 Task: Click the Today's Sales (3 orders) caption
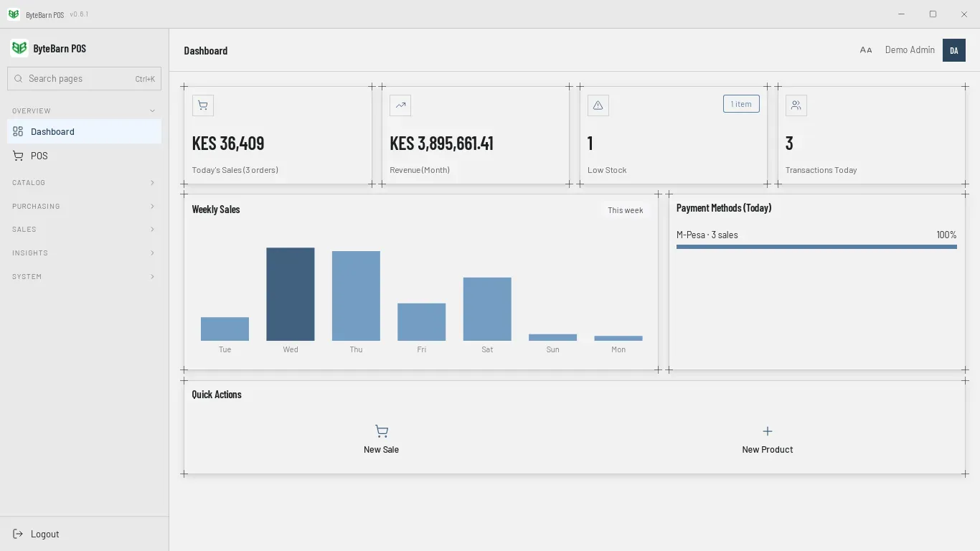click(x=235, y=170)
